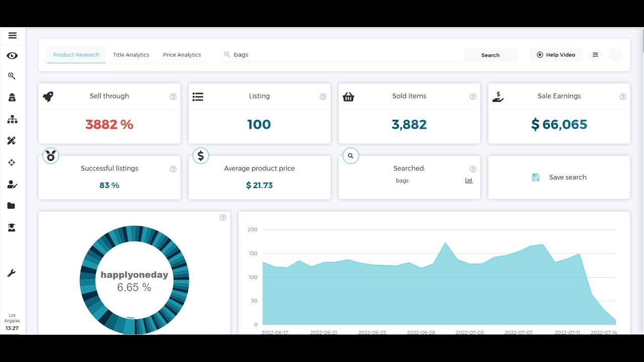Open the hierarchy tree icon in the sidebar
The width and height of the screenshot is (644, 362).
coord(12,120)
